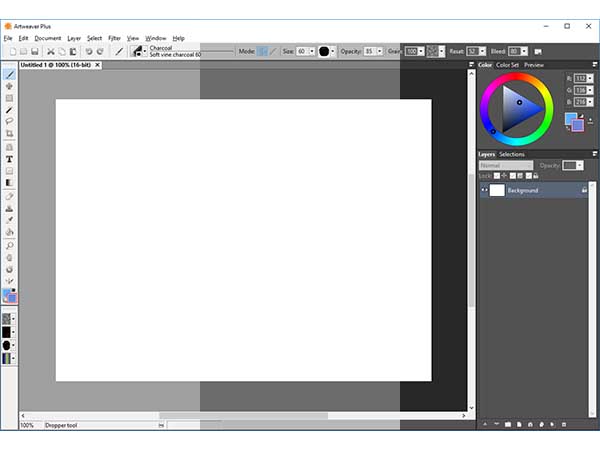Click the Undo arrow in toolbar
The width and height of the screenshot is (600, 450).
(x=89, y=51)
